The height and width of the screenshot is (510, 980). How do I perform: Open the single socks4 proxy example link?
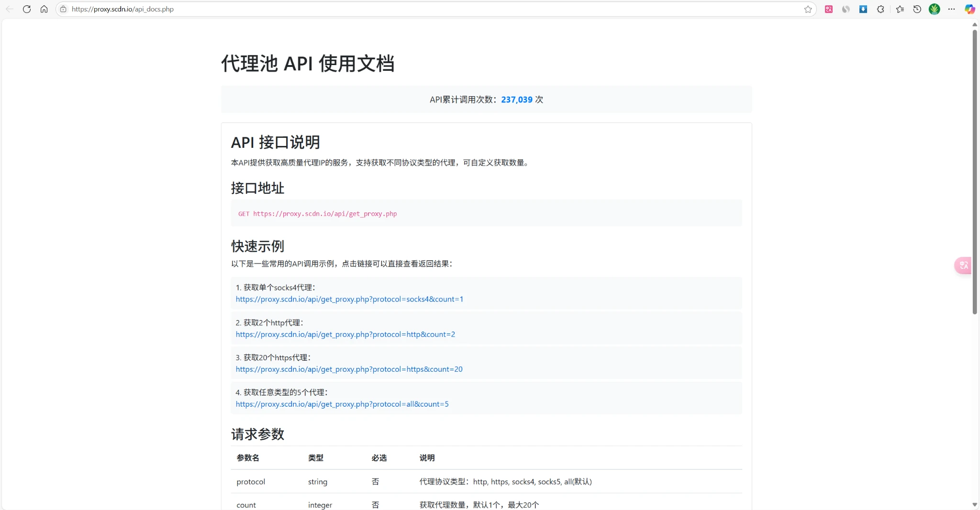click(349, 299)
